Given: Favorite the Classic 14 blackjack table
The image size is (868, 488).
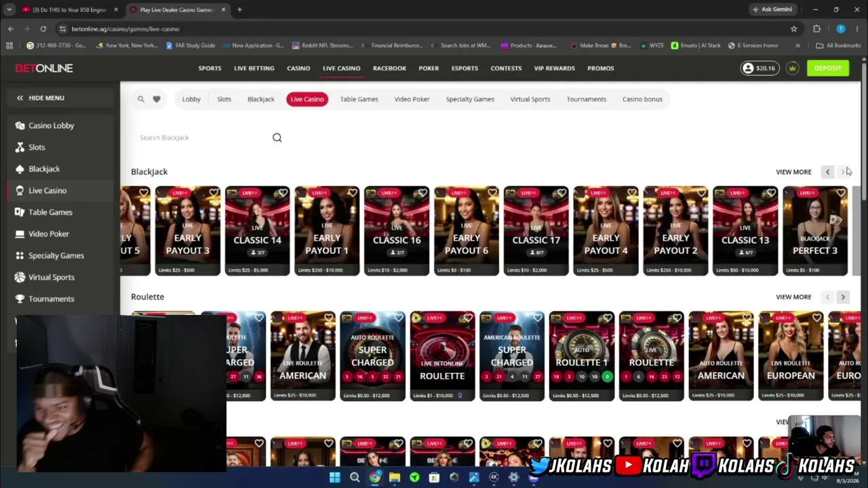Looking at the screenshot, I should tap(283, 193).
